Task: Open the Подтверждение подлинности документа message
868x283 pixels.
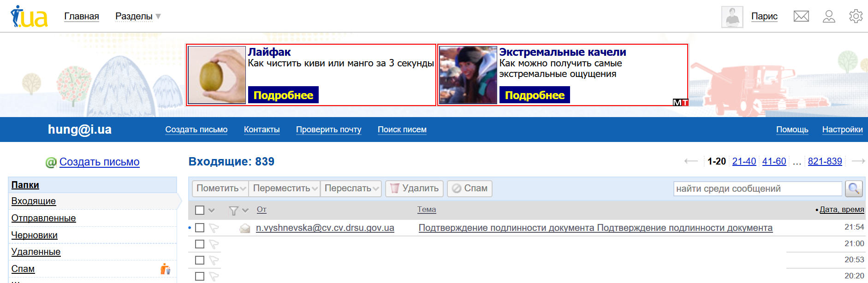Action: (595, 228)
